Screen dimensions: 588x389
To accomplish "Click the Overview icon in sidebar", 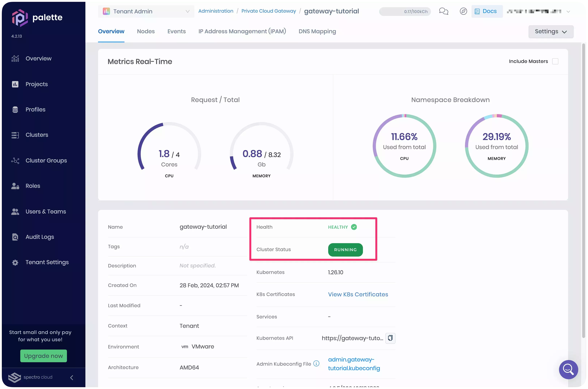I will click(x=15, y=58).
